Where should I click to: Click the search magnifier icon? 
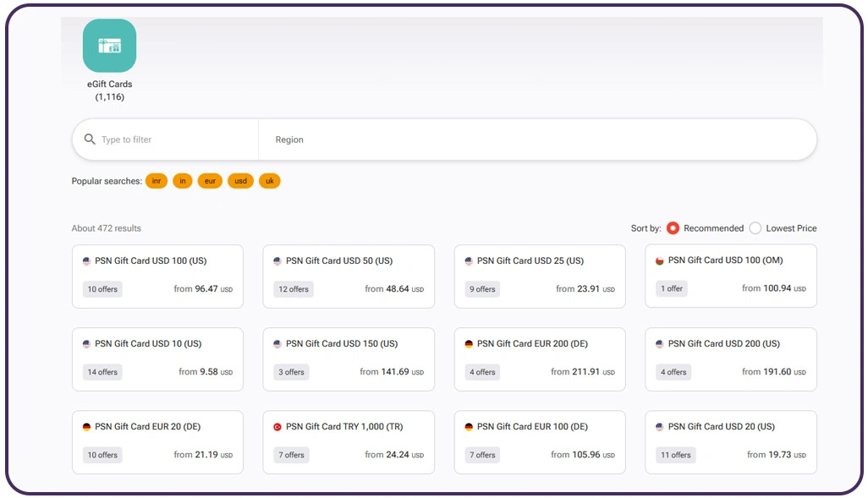tap(89, 139)
